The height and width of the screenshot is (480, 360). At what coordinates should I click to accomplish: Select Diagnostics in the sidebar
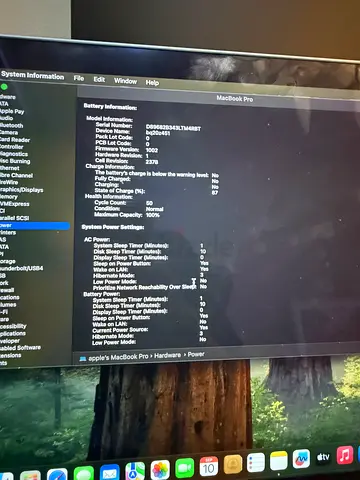pyautogui.click(x=14, y=154)
